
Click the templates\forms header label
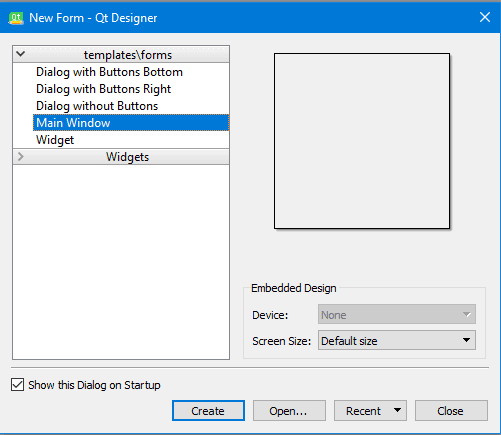coord(128,55)
